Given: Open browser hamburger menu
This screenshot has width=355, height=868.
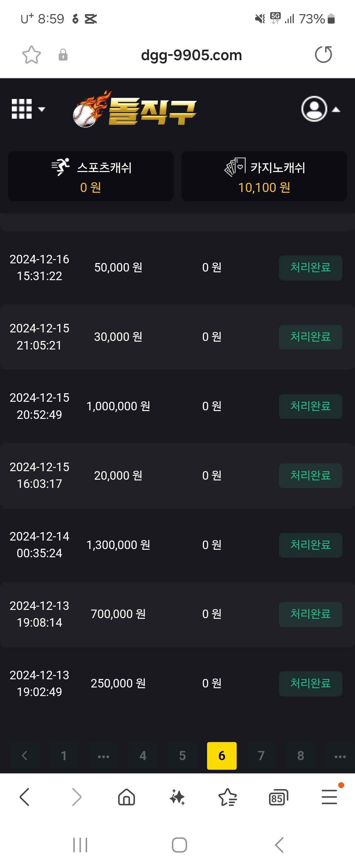Looking at the screenshot, I should click(x=329, y=797).
